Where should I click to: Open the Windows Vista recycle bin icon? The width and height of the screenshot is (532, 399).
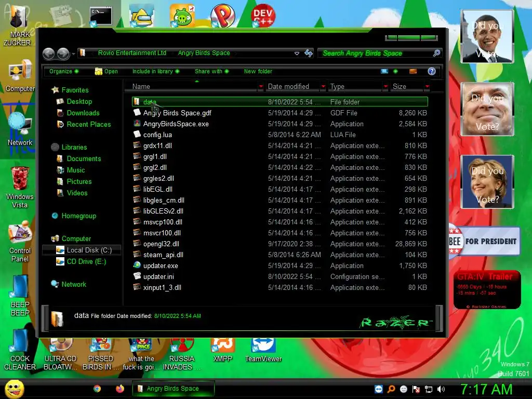20,187
